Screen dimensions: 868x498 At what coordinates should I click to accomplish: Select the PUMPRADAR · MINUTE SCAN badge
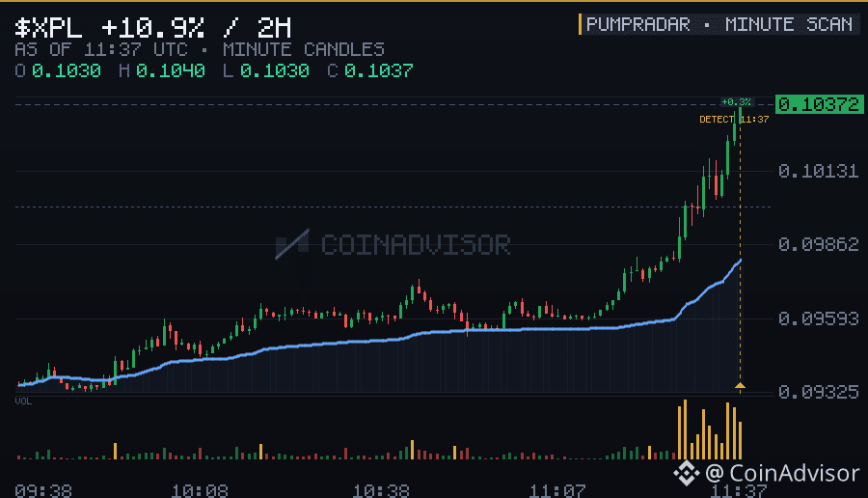(x=719, y=24)
